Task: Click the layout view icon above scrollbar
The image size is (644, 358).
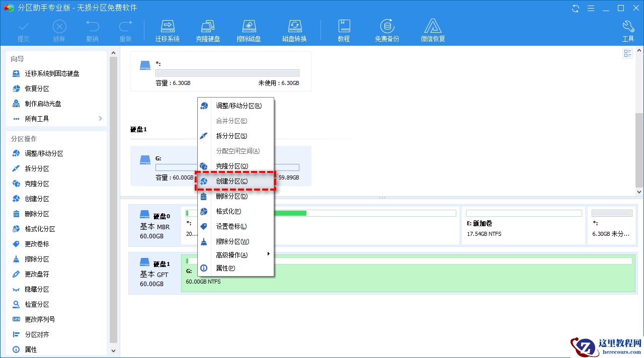Action: point(627,53)
